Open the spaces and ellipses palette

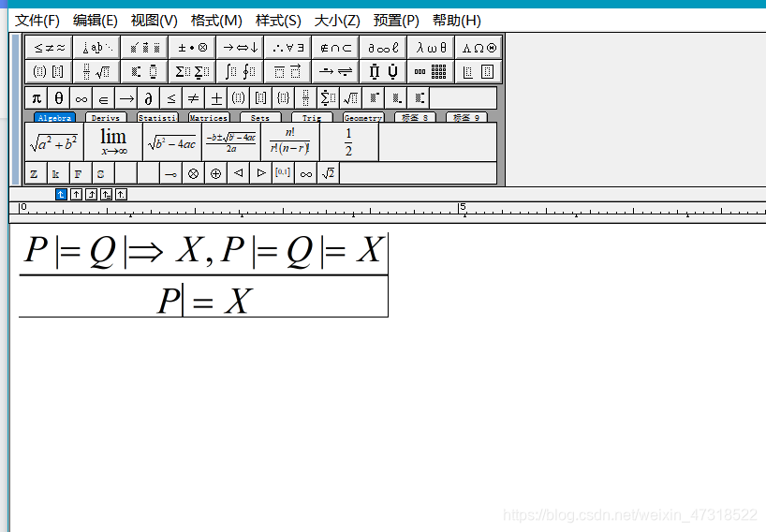[96, 48]
